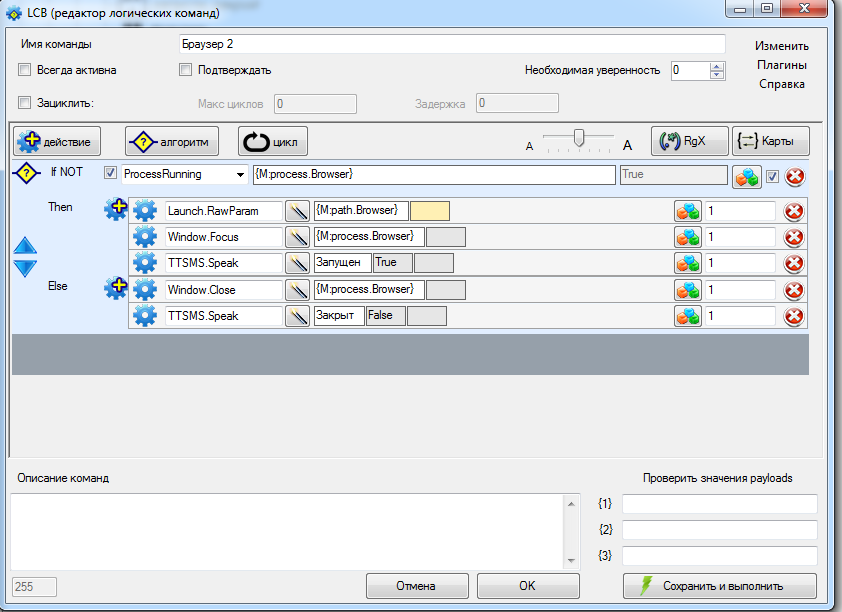Add a new action with the действие button

(57, 142)
